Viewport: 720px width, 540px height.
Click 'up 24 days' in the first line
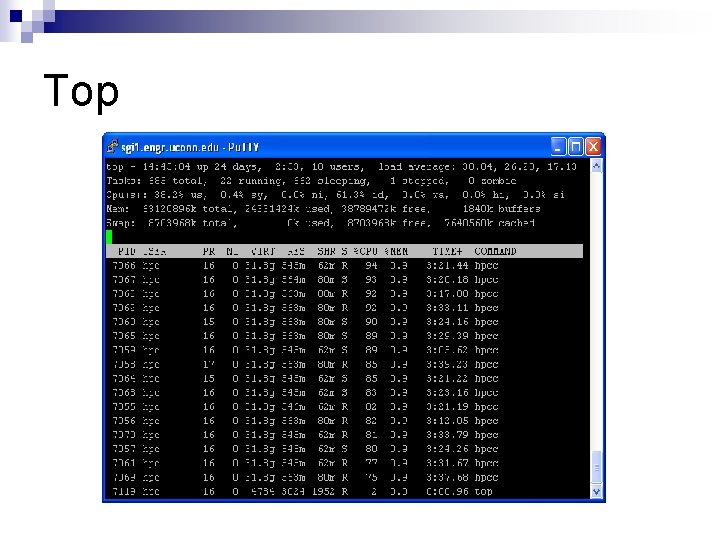click(x=229, y=167)
